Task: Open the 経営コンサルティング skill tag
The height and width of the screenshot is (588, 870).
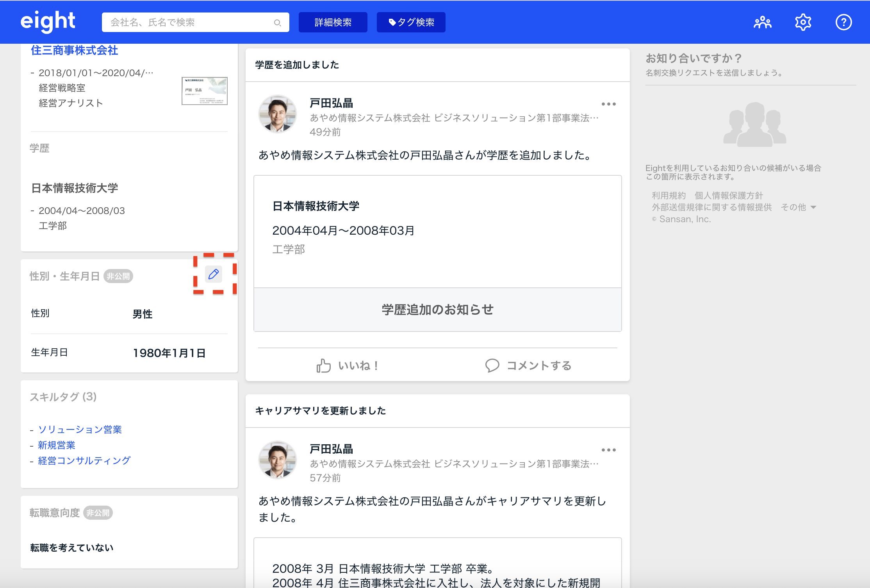Action: pos(84,461)
